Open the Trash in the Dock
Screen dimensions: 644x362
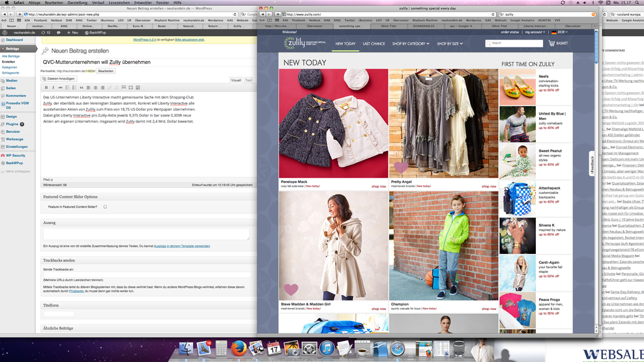pyautogui.click(x=459, y=348)
